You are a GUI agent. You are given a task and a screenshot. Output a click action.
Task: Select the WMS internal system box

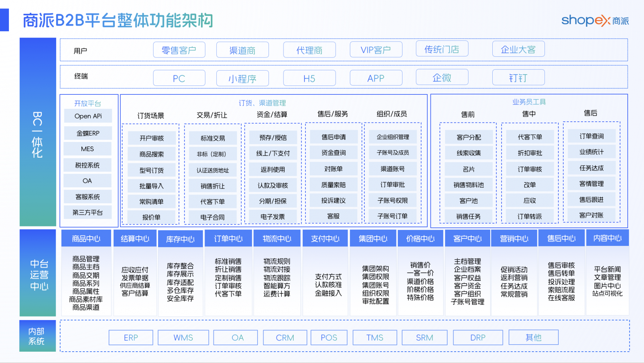point(183,337)
